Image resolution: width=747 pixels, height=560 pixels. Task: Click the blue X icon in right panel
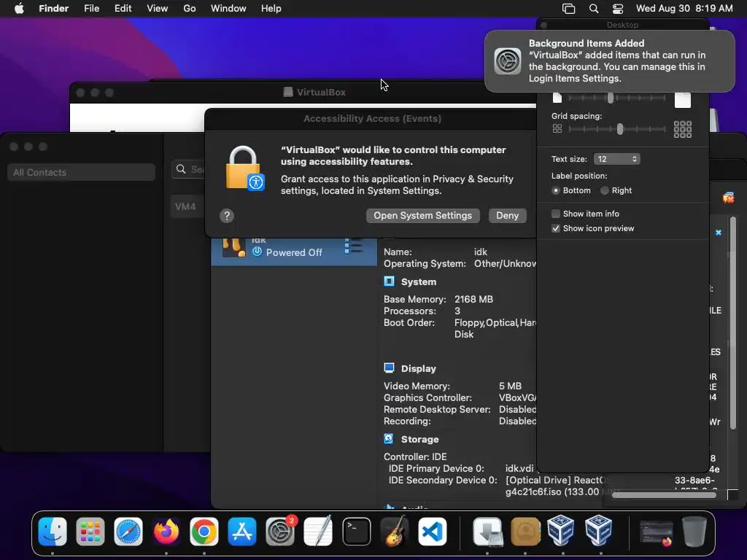point(719,233)
